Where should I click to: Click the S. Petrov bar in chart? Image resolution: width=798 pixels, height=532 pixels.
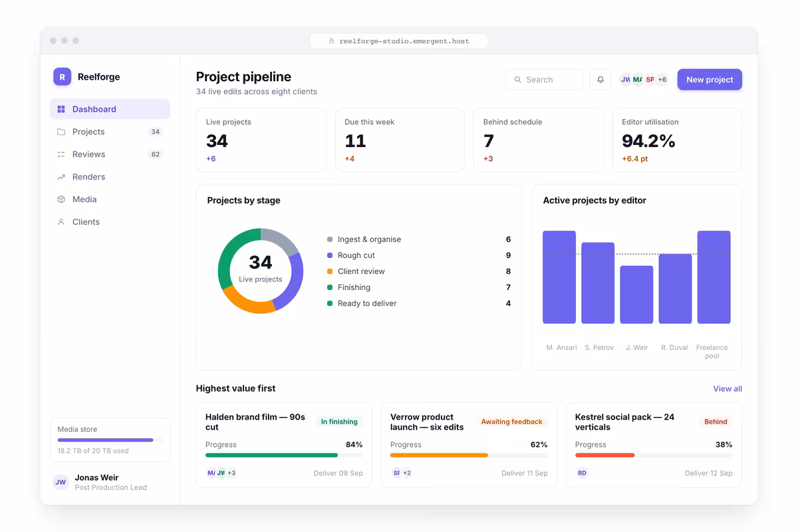pyautogui.click(x=598, y=283)
